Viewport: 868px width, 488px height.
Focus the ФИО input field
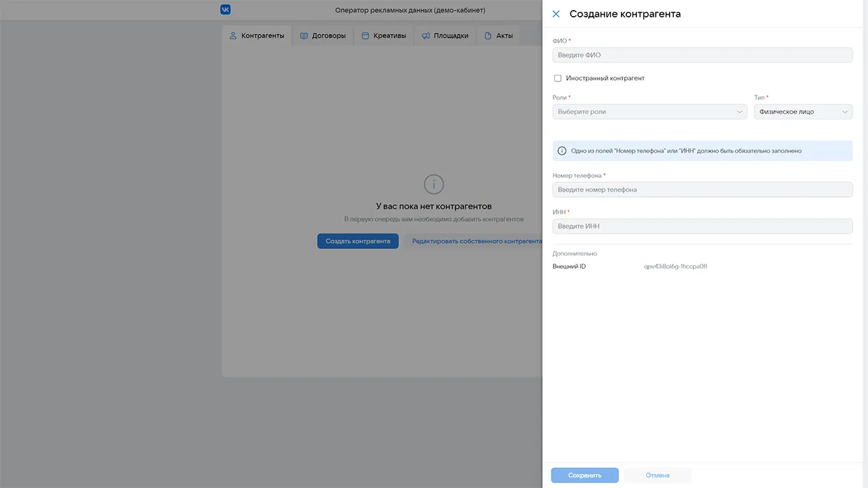[x=702, y=55]
